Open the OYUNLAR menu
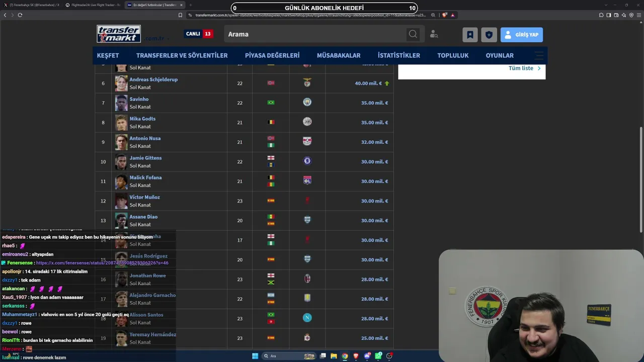 click(x=500, y=55)
